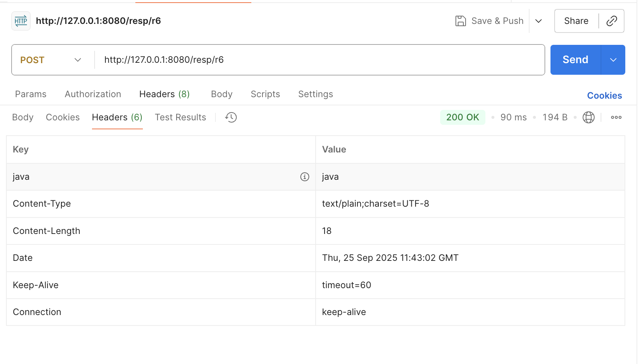Open response history clock icon
Screen dimensions: 638x364
click(x=231, y=117)
